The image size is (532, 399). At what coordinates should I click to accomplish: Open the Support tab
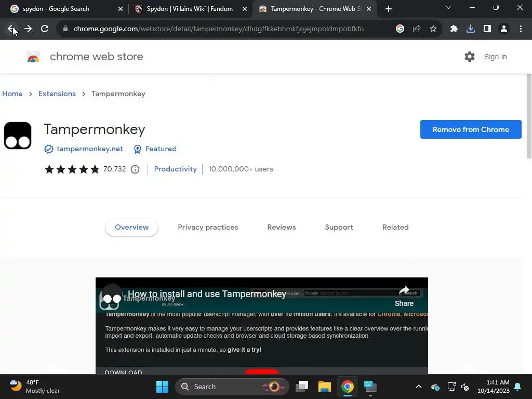[x=339, y=228]
